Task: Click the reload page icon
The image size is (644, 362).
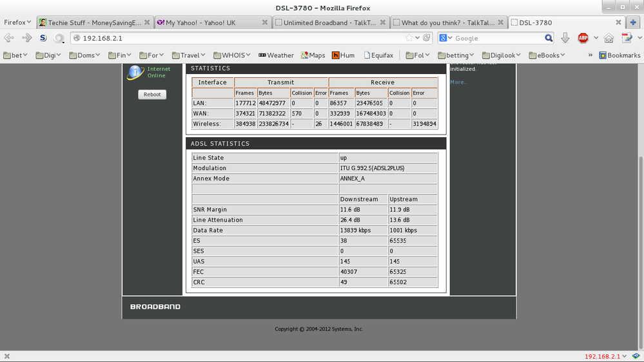Action: point(427,38)
